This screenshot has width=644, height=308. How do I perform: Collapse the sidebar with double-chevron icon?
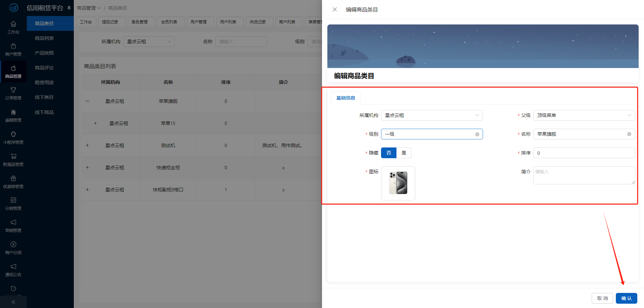(13, 302)
